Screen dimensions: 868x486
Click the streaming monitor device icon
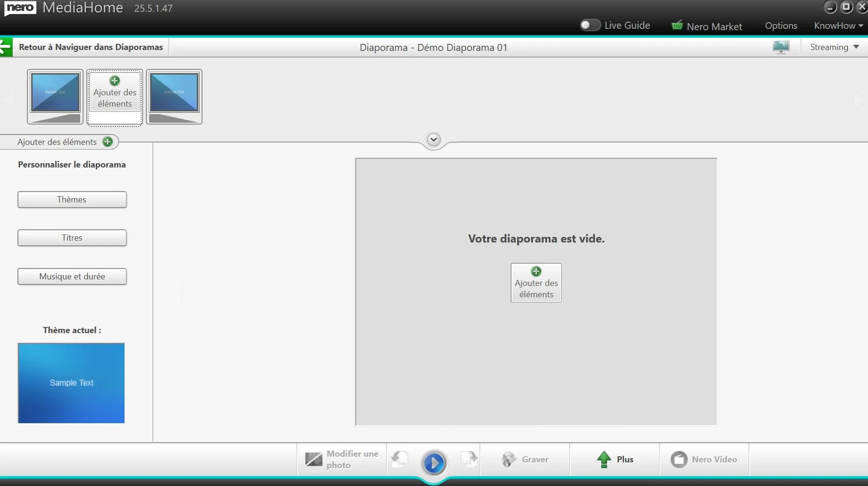point(781,47)
